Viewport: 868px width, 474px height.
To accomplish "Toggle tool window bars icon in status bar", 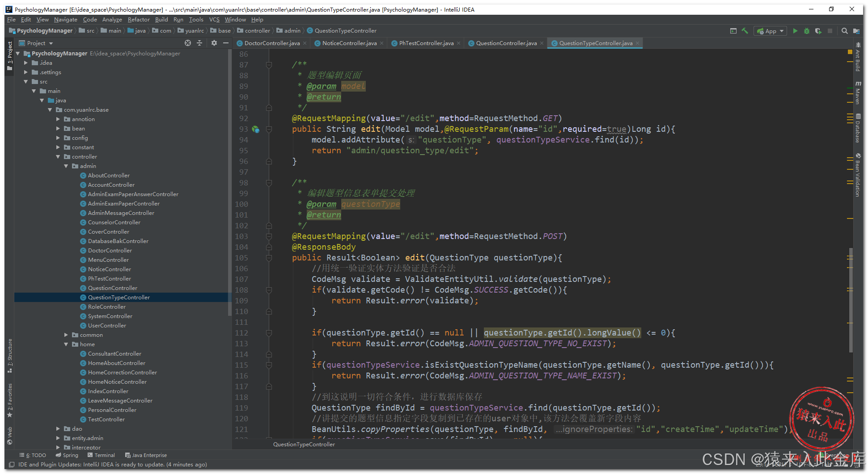I will (12, 465).
